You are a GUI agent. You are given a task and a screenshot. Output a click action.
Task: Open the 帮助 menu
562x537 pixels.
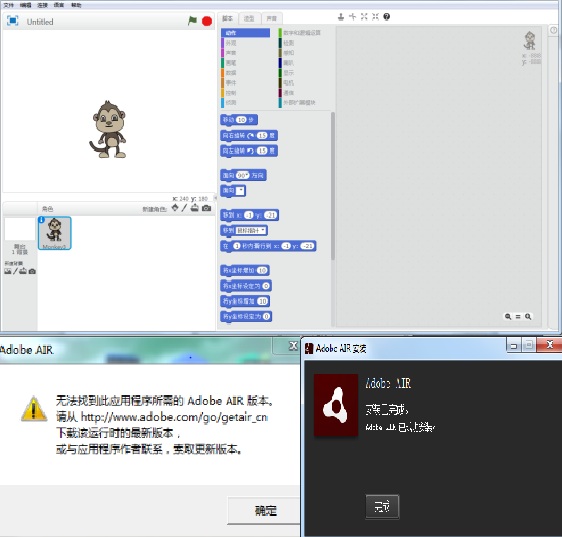[76, 5]
